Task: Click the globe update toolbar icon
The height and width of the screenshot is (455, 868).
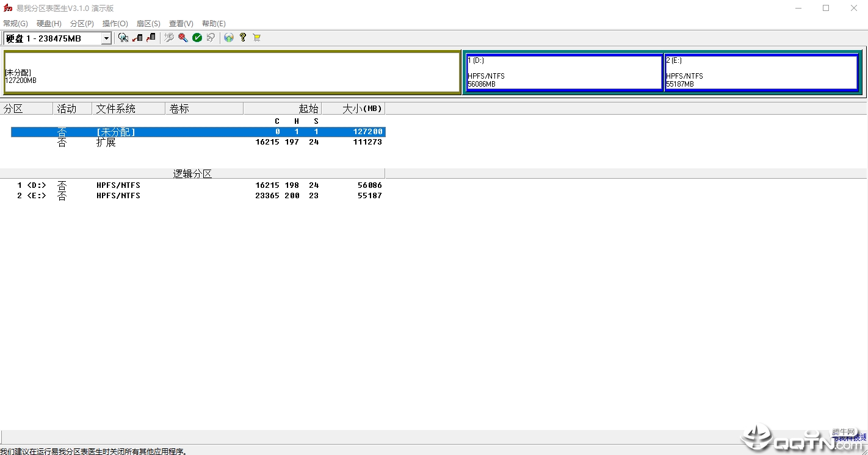Action: tap(229, 38)
